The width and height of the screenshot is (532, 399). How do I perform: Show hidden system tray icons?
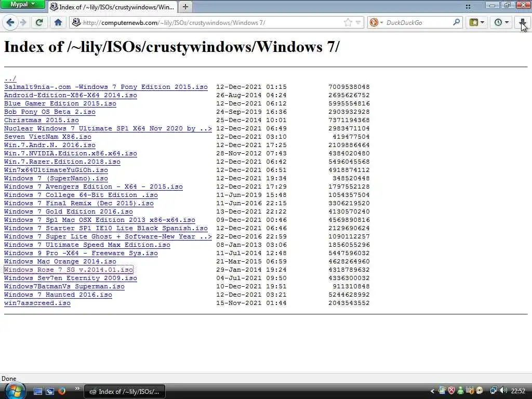point(432,392)
